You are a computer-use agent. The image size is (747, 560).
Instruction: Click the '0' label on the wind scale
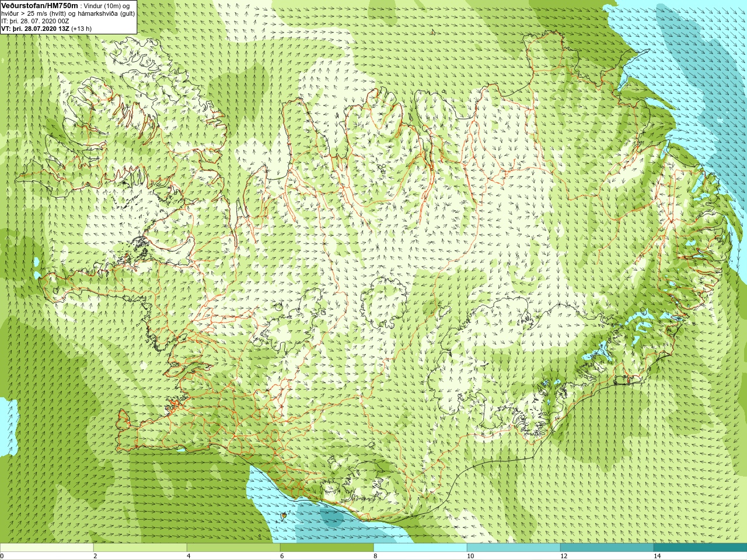(2, 556)
